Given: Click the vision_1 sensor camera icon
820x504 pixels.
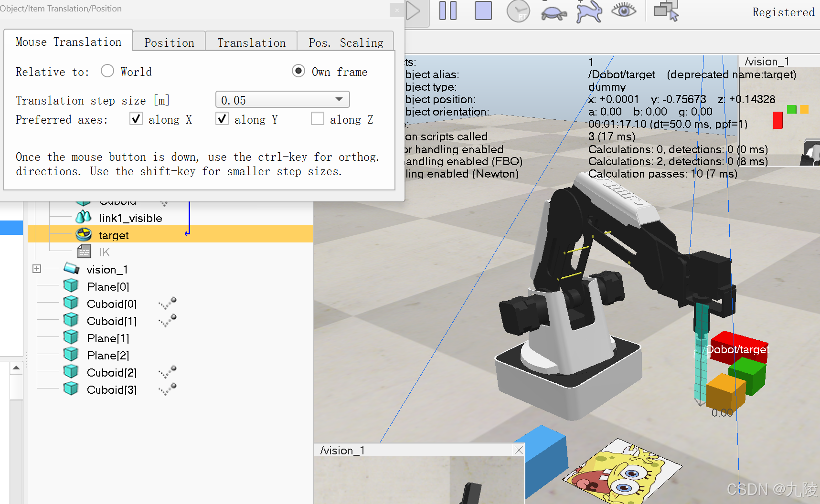Looking at the screenshot, I should [x=71, y=269].
